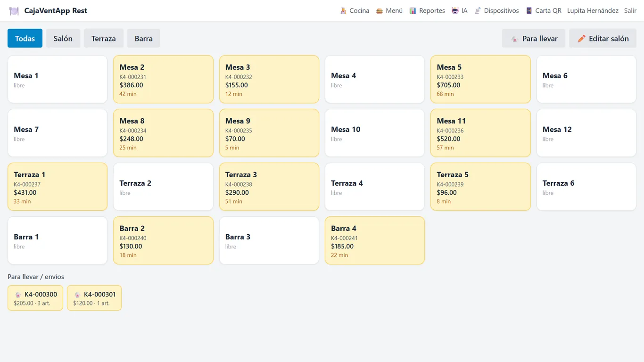The image size is (644, 362).
Task: Select the free Barra 3 card
Action: [x=269, y=240]
